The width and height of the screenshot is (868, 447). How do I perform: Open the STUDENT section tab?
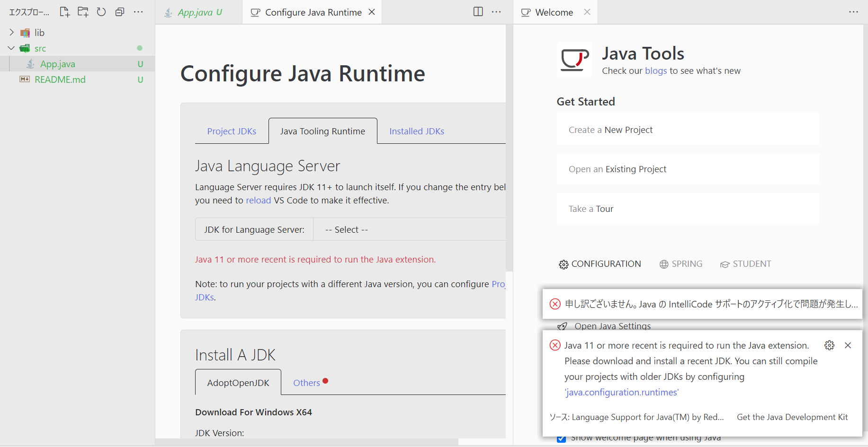746,264
